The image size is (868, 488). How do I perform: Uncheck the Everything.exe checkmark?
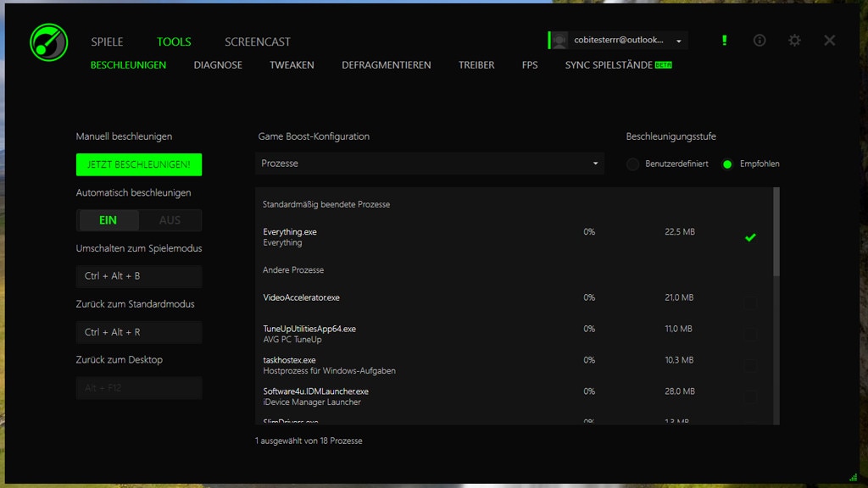point(750,237)
